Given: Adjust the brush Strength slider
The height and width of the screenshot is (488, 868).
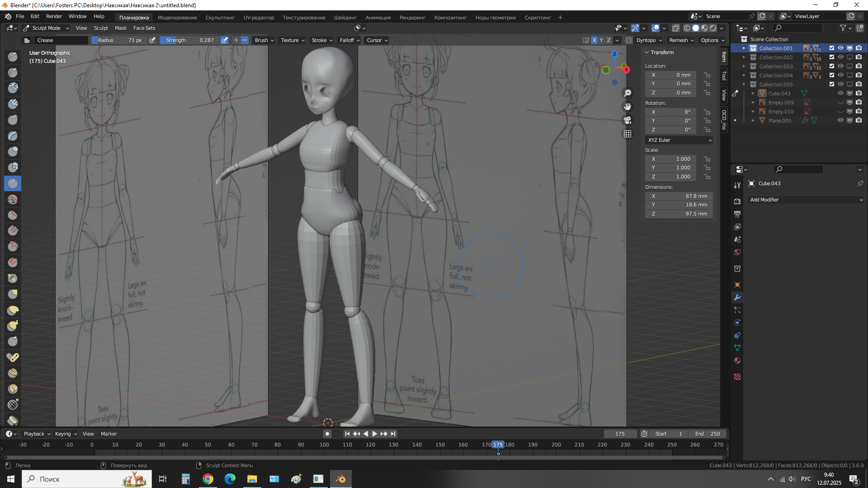Looking at the screenshot, I should 190,40.
